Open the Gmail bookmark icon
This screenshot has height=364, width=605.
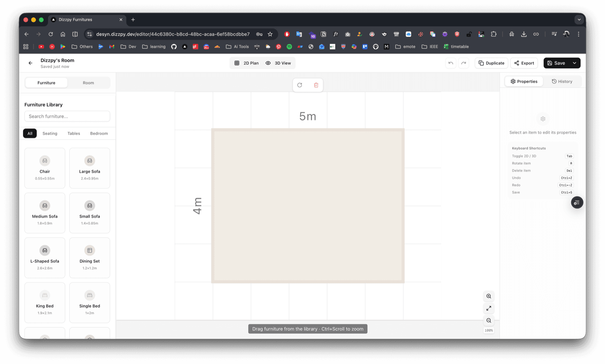112,46
